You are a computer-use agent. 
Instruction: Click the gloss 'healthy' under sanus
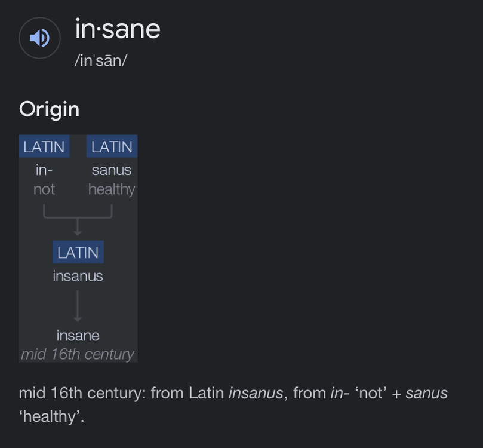[x=112, y=189]
